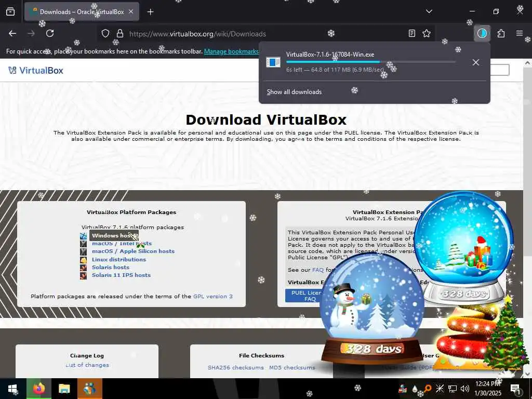Open the Firefox View button
The width and height of the screenshot is (532, 399).
pyautogui.click(x=10, y=12)
